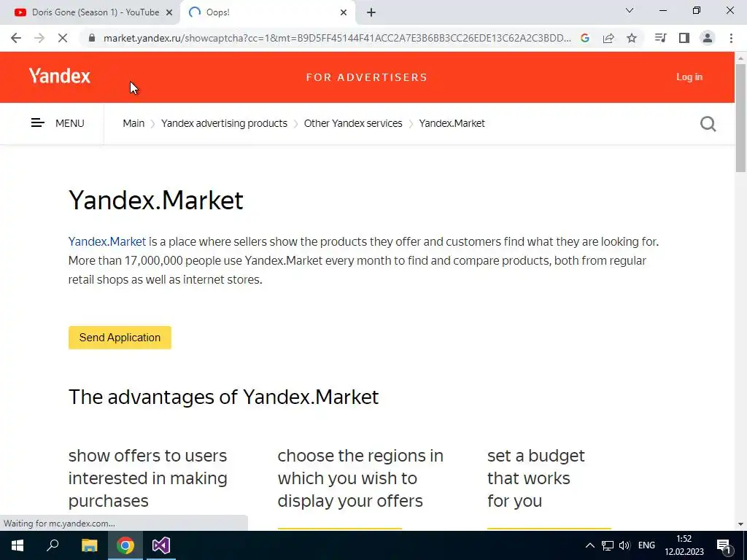Open the Chrome profile avatar
The image size is (747, 560).
(708, 38)
